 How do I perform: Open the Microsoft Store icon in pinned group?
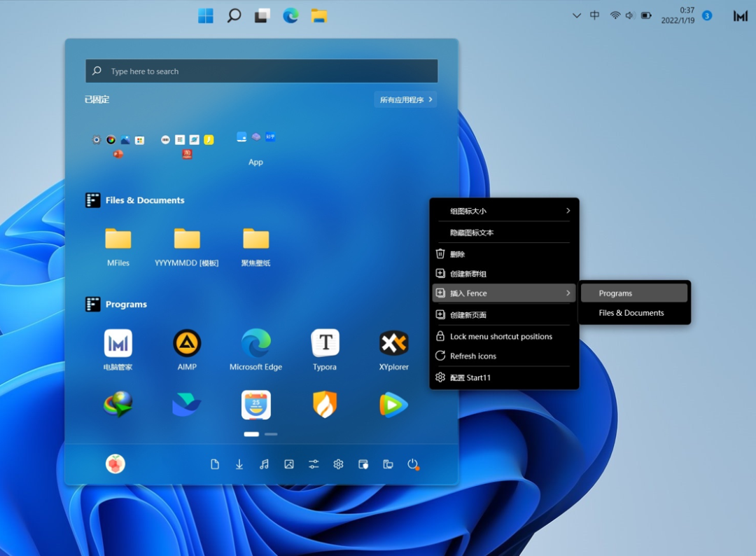click(x=140, y=140)
